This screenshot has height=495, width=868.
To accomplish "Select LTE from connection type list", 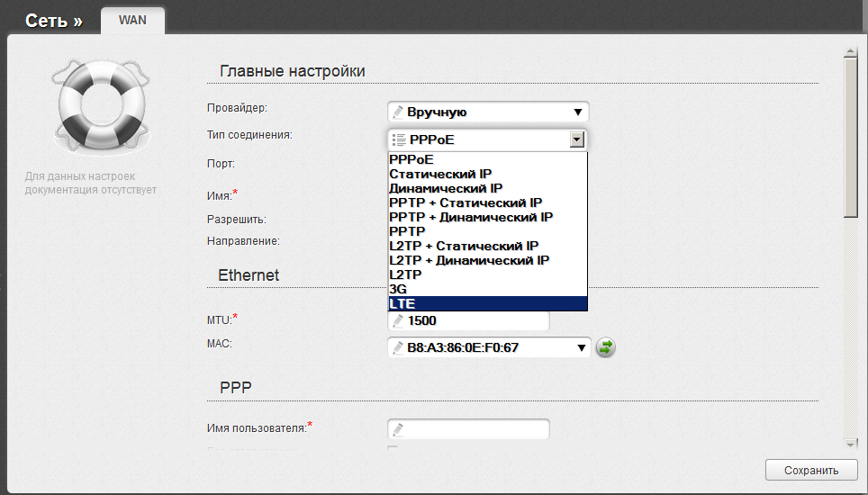I will click(488, 303).
